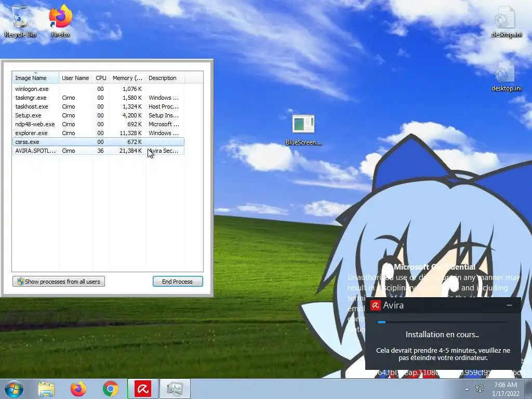Click the 11,328 K memory value
The height and width of the screenshot is (399, 532).
[130, 133]
